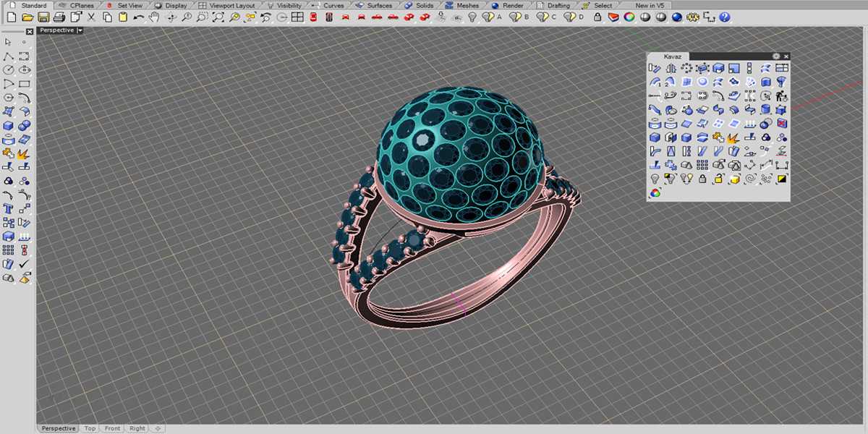Switch to the Top viewport tab
The height and width of the screenshot is (434, 868).
pyautogui.click(x=90, y=428)
